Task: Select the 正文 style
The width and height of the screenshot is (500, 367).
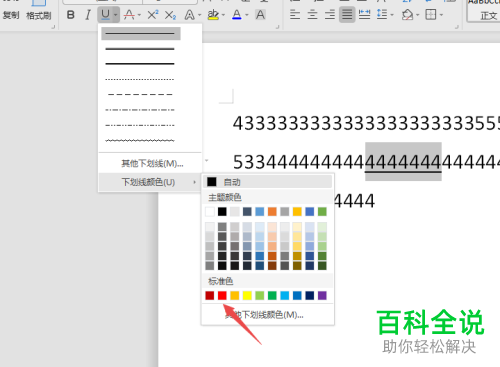Action: pos(488,15)
